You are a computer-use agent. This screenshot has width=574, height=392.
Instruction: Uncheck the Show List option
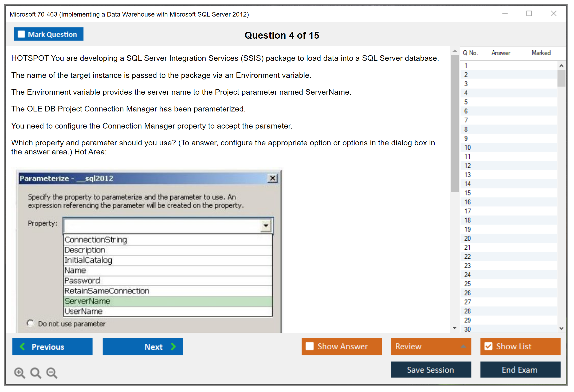click(488, 346)
